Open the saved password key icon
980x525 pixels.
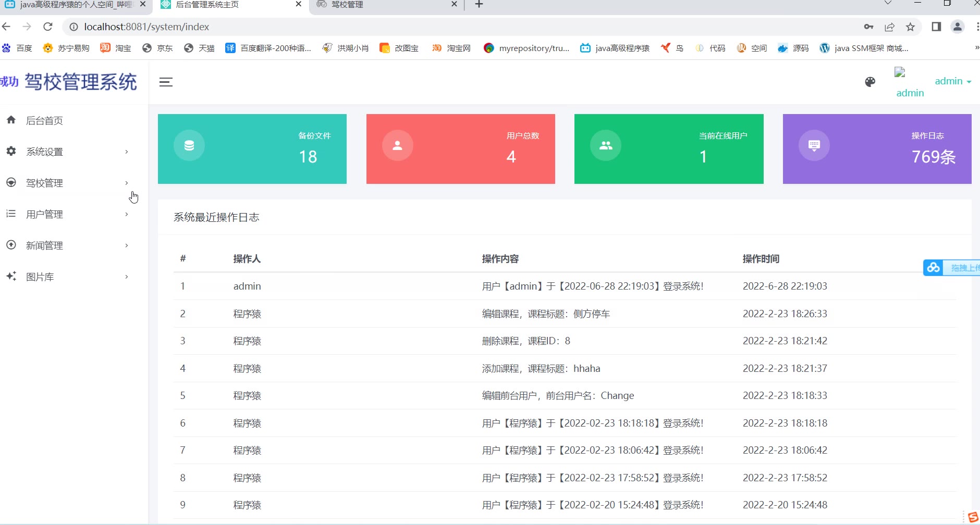point(868,27)
